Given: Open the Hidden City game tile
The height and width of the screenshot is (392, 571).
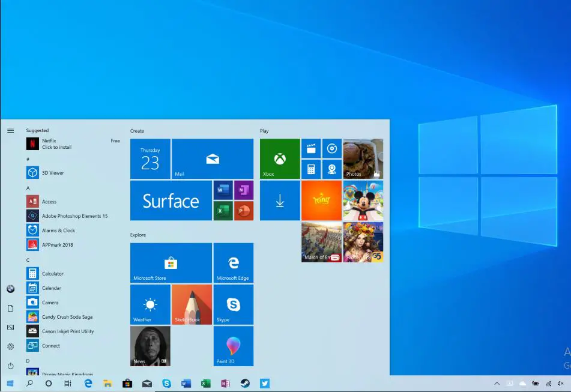Looking at the screenshot, I should click(x=363, y=242).
